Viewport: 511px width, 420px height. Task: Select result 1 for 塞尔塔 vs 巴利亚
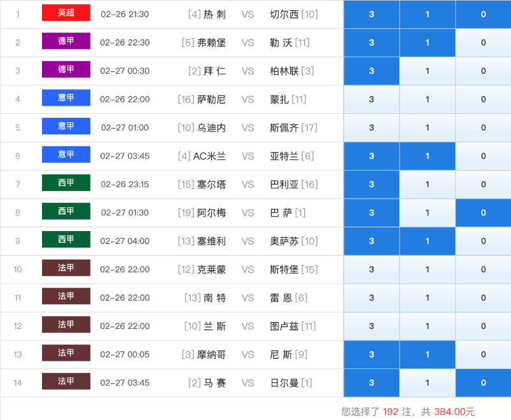coord(427,184)
